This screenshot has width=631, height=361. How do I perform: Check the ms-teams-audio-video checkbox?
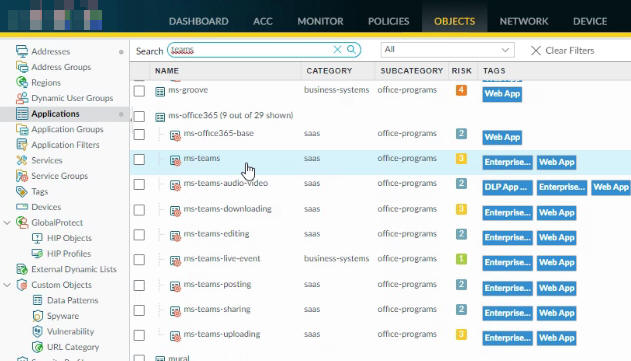coord(139,184)
